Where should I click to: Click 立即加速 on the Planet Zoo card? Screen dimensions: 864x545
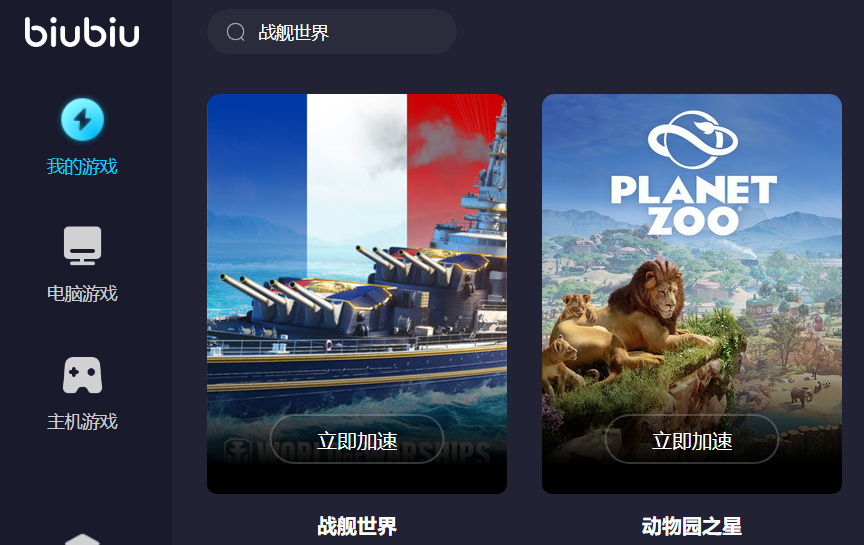[x=692, y=439]
